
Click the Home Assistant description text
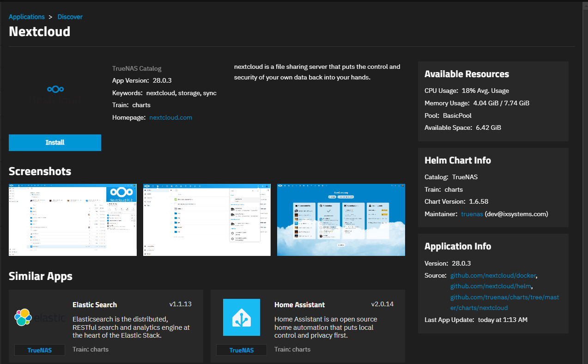click(326, 328)
